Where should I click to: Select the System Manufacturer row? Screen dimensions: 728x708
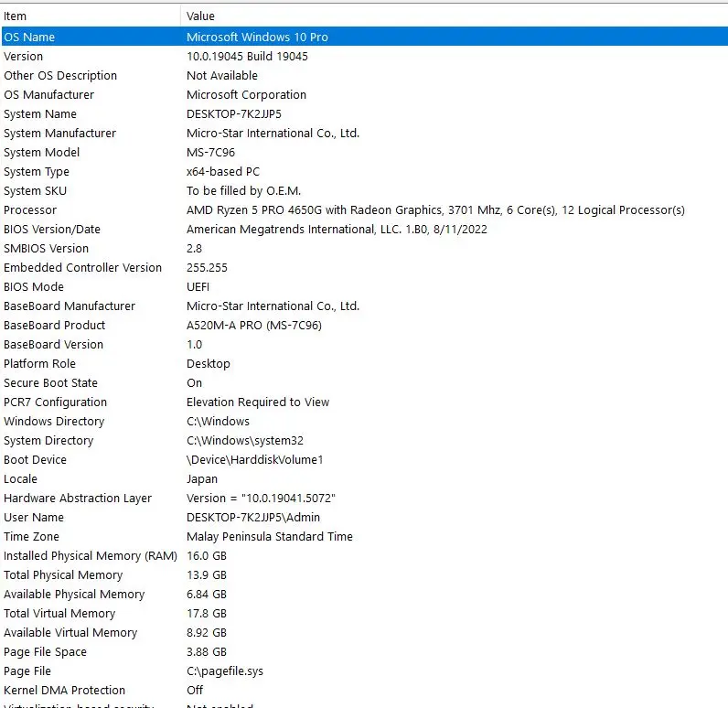(x=364, y=133)
